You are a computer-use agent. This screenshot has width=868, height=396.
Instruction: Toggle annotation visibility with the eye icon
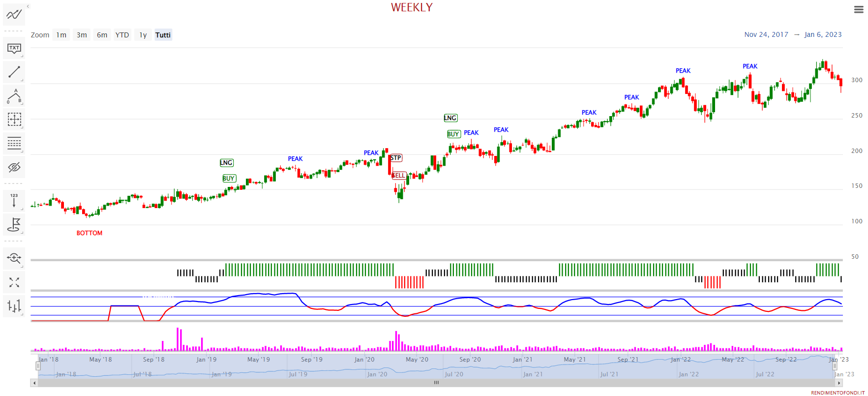[x=14, y=167]
